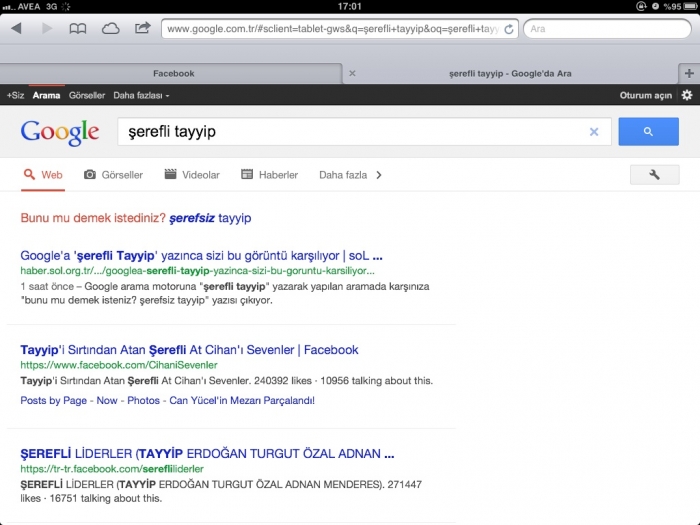Tap the Safari back arrow

click(x=17, y=29)
